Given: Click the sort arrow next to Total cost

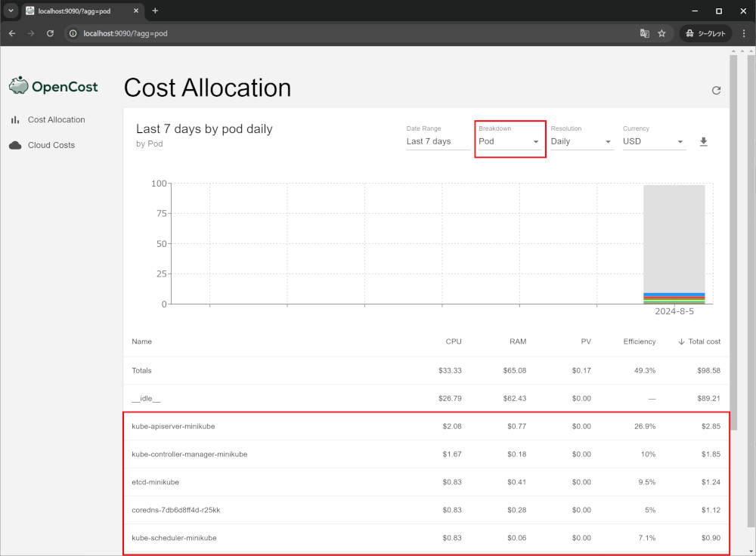Looking at the screenshot, I should coord(681,341).
